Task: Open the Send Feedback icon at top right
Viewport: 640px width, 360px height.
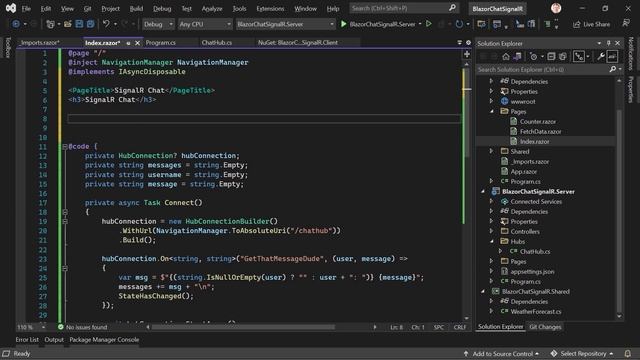Action: 626,24
